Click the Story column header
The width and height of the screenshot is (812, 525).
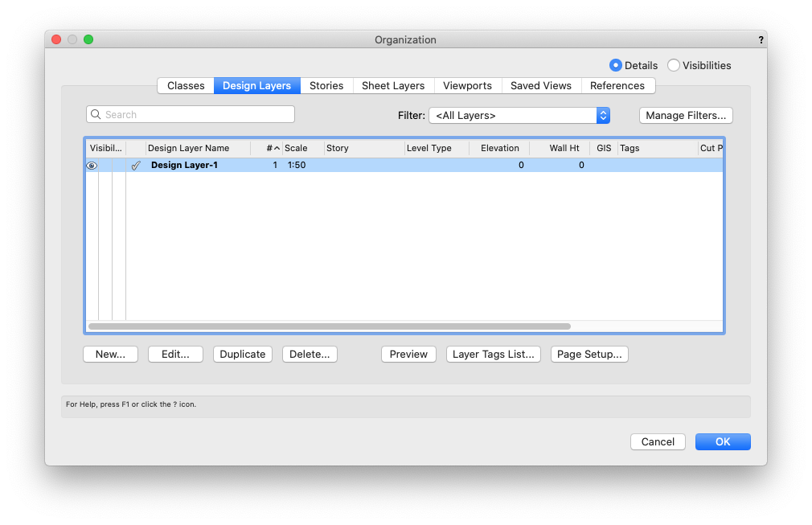pos(364,148)
